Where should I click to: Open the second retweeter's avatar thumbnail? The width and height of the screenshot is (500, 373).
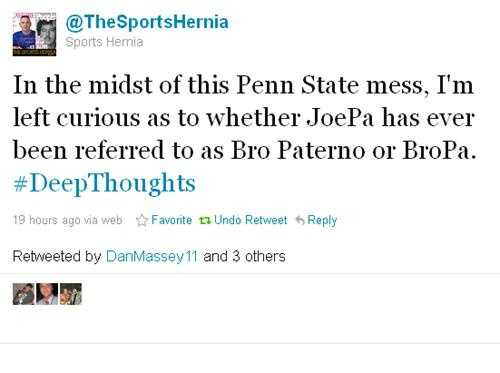[x=47, y=294]
